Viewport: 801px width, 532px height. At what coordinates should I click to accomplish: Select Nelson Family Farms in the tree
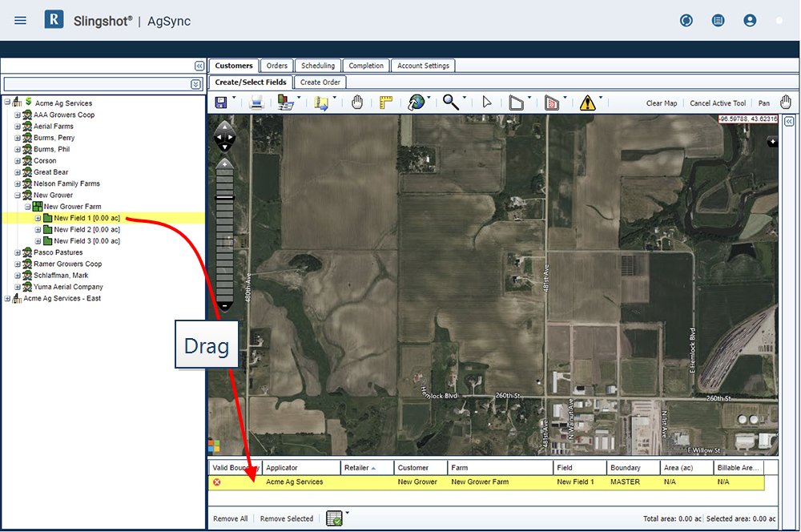click(67, 183)
